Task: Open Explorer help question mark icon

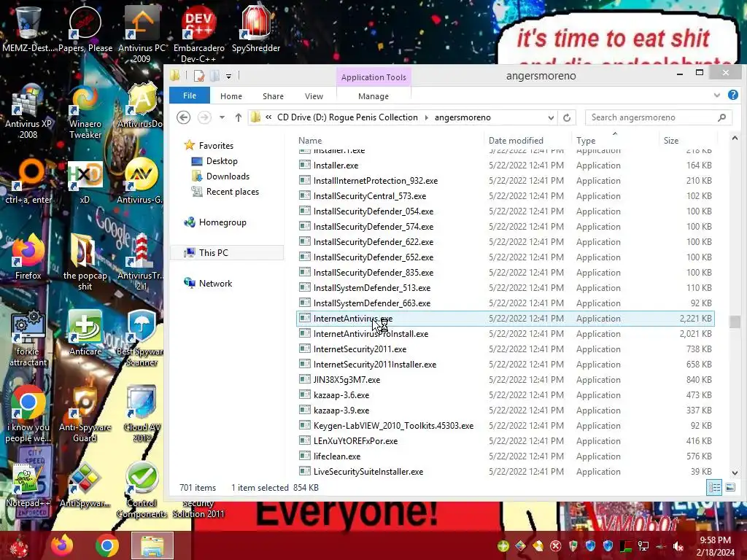Action: [732, 96]
